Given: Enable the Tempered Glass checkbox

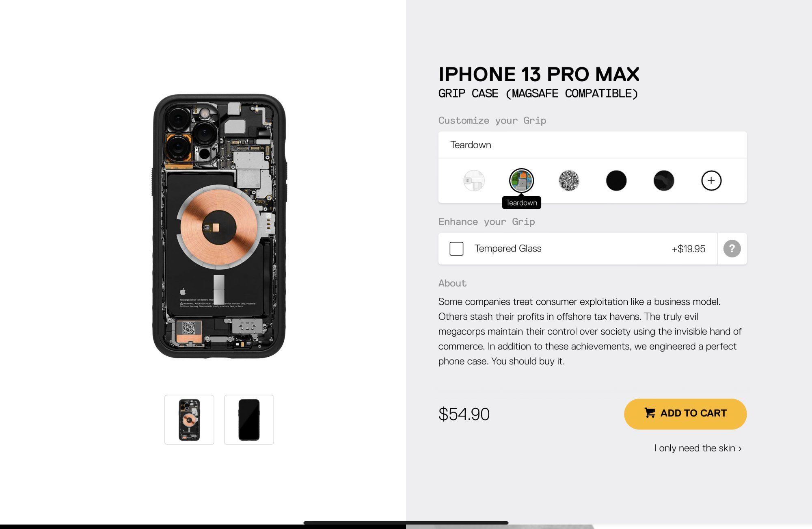Looking at the screenshot, I should coord(456,249).
